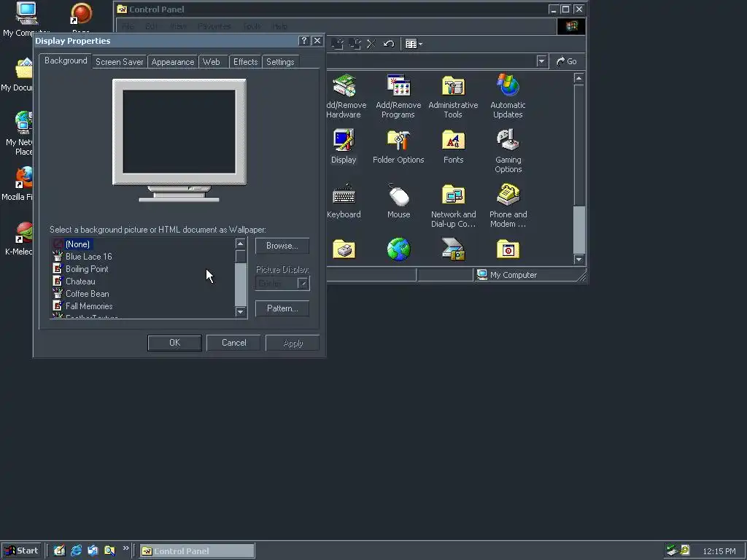This screenshot has width=747, height=560.
Task: Open the Start menu
Action: pos(21,551)
